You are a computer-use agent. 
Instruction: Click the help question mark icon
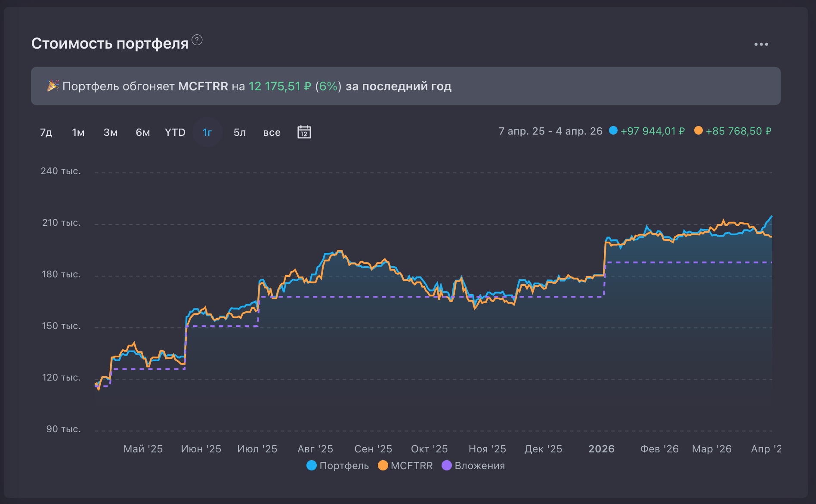(197, 40)
